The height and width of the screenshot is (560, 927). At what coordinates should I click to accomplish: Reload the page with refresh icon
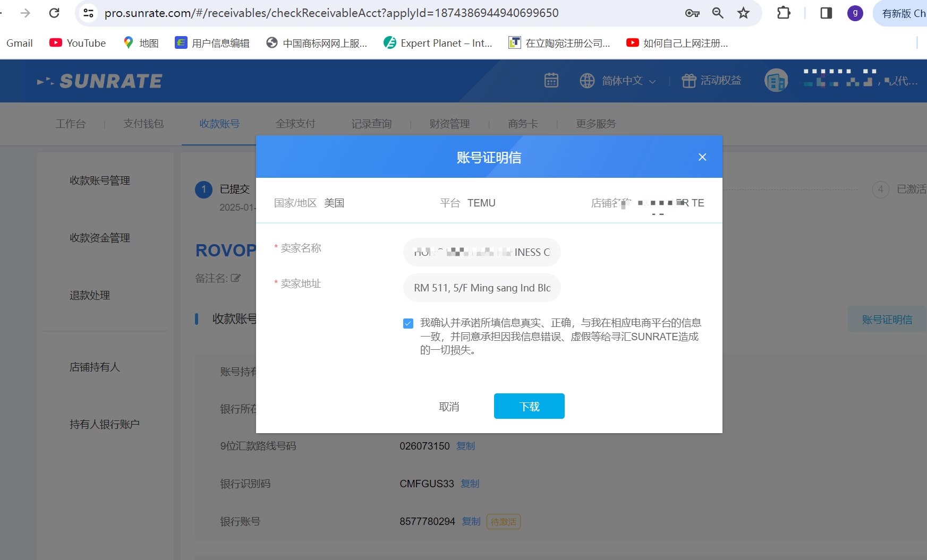(x=54, y=13)
